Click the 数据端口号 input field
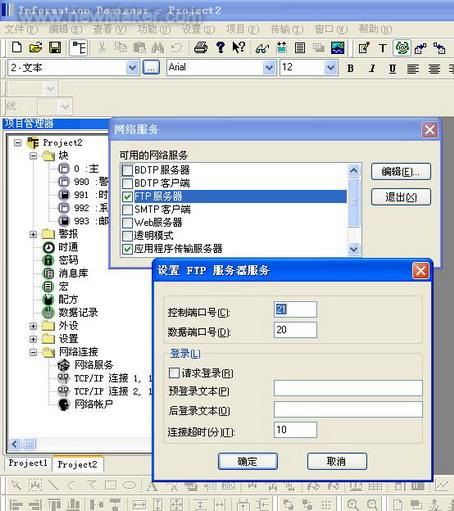Screen dimensions: 454x511 (295, 330)
